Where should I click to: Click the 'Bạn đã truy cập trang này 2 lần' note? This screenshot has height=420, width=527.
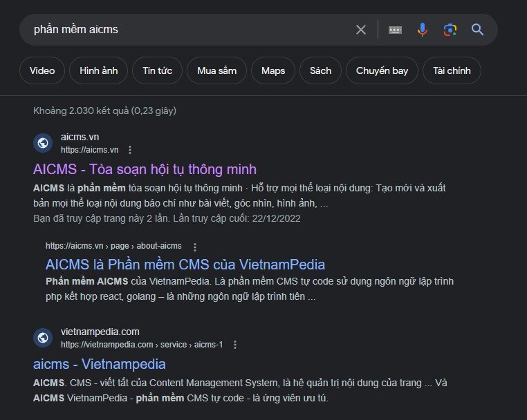tap(167, 218)
